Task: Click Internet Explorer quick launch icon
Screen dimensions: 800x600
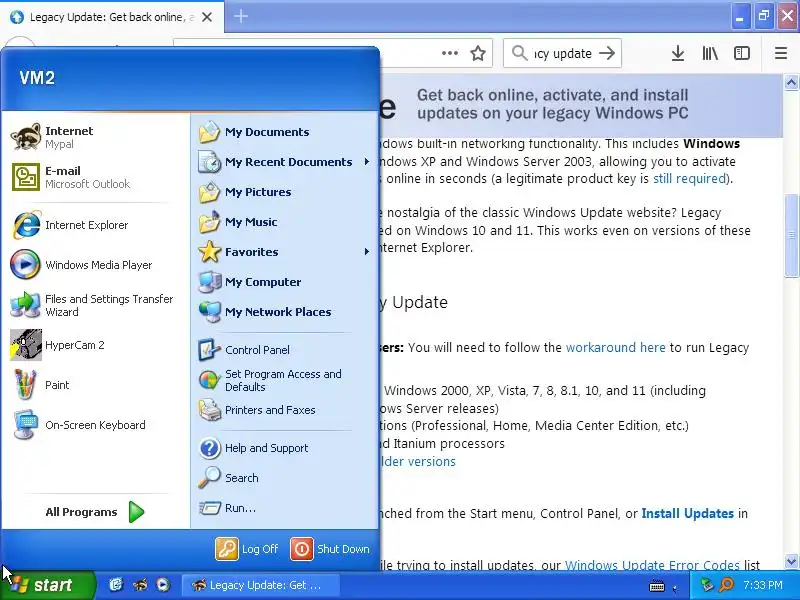Action: pyautogui.click(x=116, y=585)
